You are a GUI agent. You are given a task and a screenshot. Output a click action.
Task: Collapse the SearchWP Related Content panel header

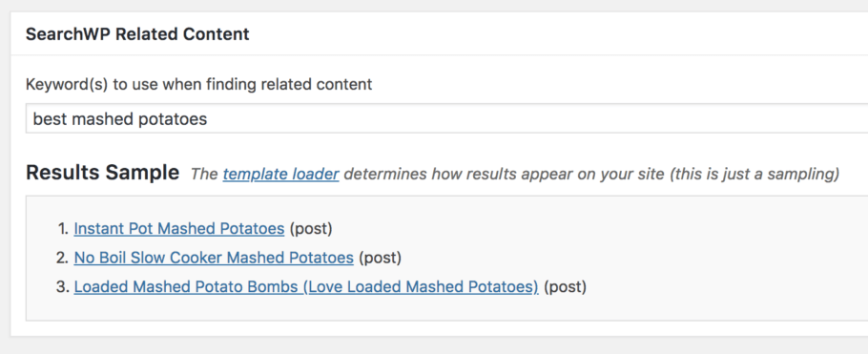440,33
